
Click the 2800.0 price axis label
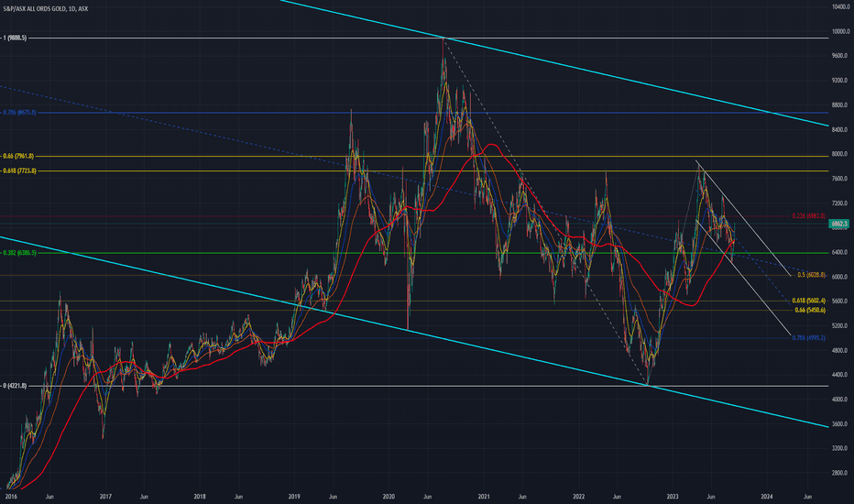coord(839,473)
